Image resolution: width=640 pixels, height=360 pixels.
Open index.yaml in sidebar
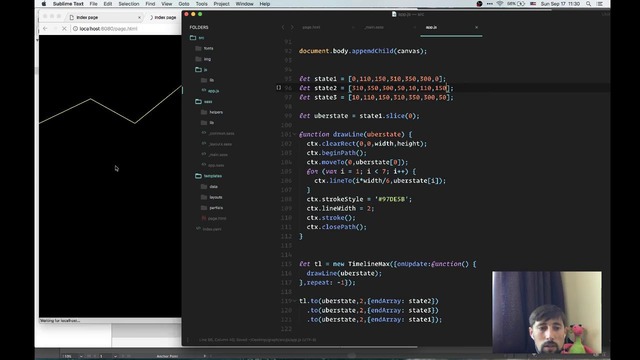coord(212,229)
